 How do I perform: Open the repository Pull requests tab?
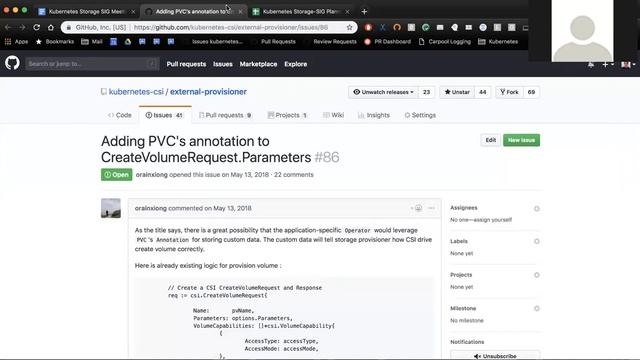[x=225, y=115]
